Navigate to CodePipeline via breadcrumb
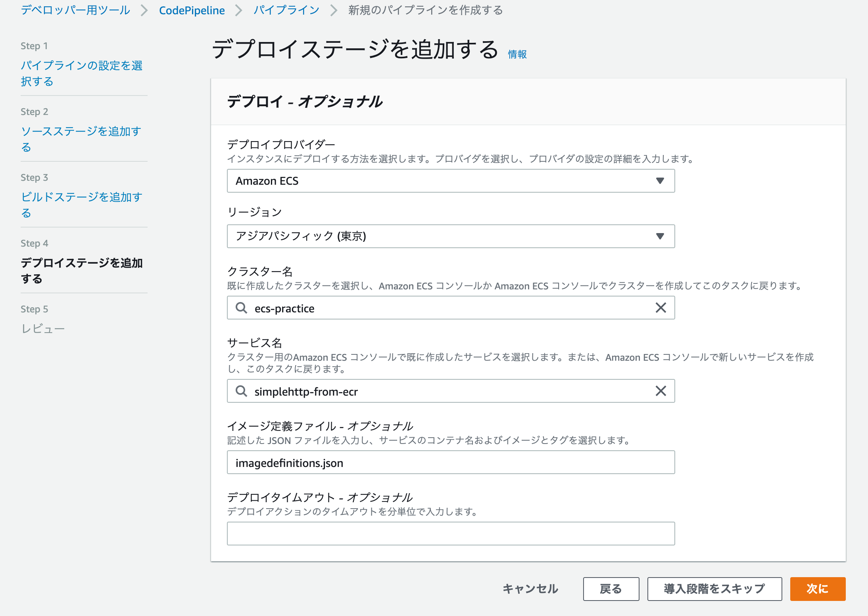868x616 pixels. click(192, 10)
